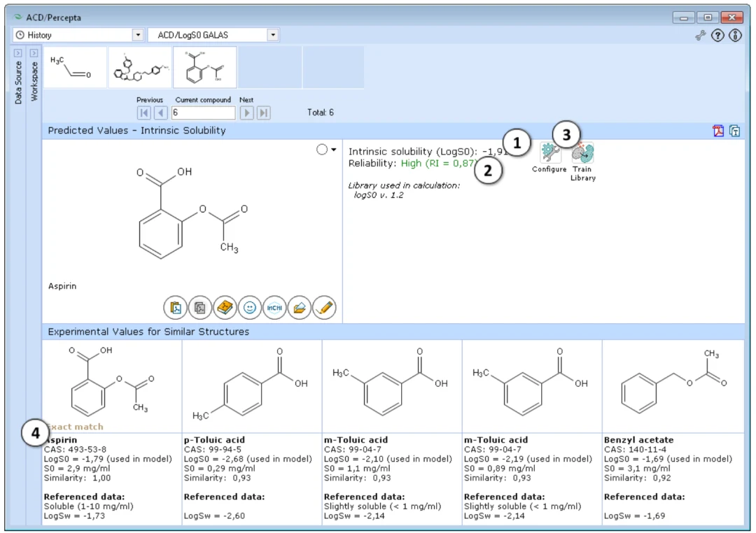Click the pencil edit structure icon
The height and width of the screenshot is (533, 756).
coord(324,308)
